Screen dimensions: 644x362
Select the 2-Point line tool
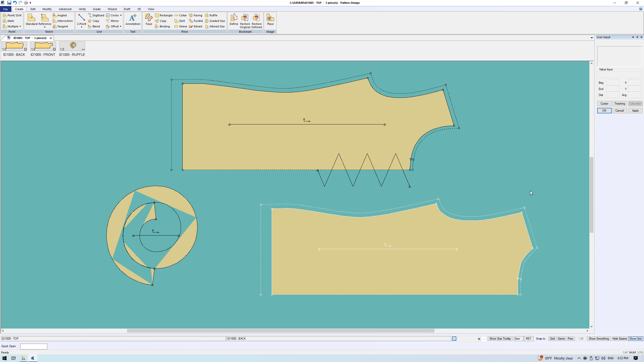[x=82, y=19]
